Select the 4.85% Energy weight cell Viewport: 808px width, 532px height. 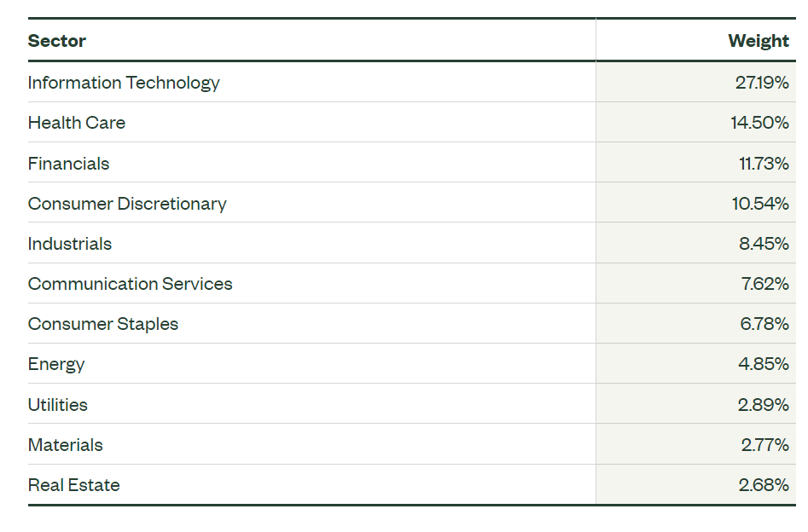click(695, 364)
